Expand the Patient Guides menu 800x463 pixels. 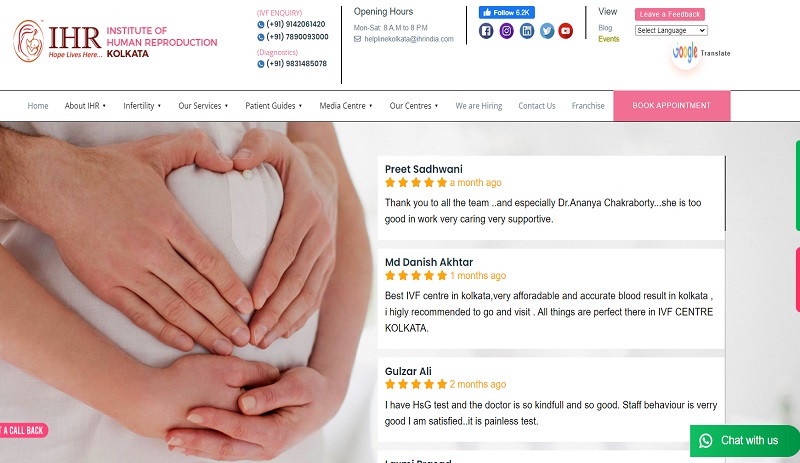[273, 106]
